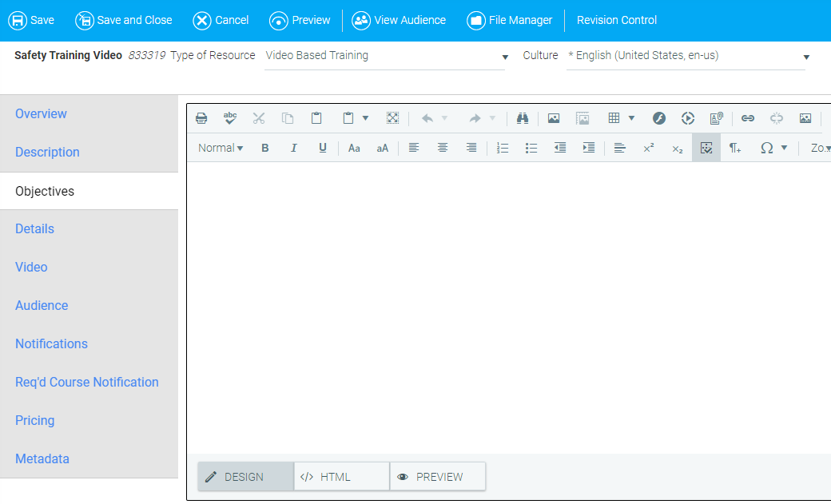Click the Save and Close button
The width and height of the screenshot is (831, 504).
[124, 20]
